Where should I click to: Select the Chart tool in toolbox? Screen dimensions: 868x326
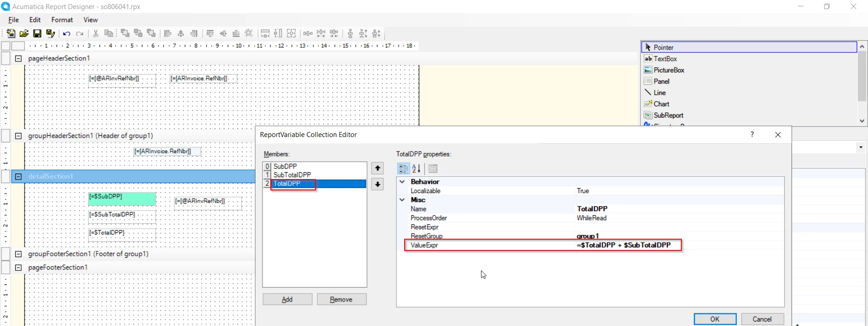tap(749, 104)
